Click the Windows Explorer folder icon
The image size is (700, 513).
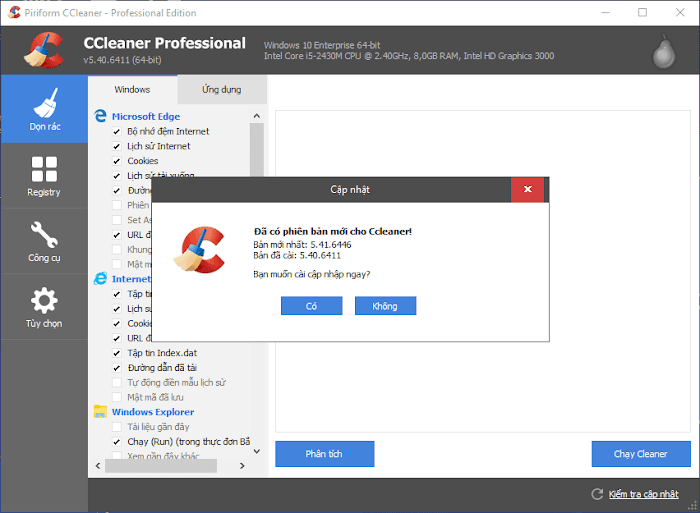coord(100,412)
